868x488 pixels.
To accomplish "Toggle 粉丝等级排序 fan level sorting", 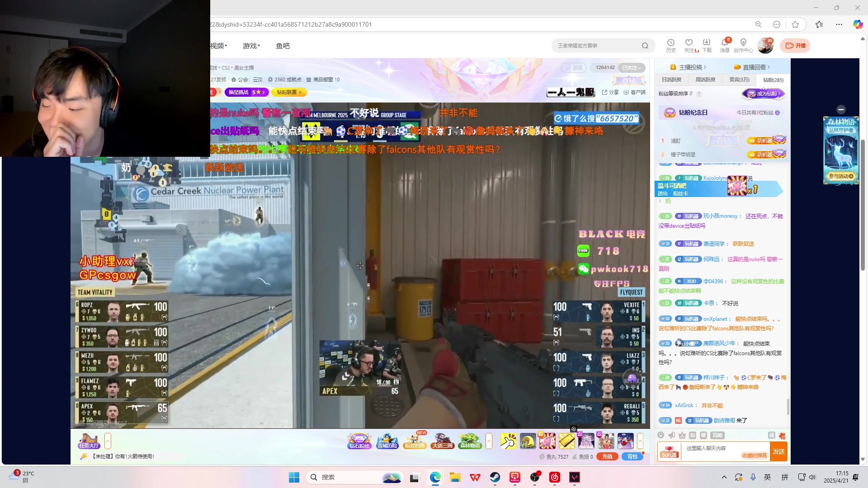I will [x=675, y=94].
